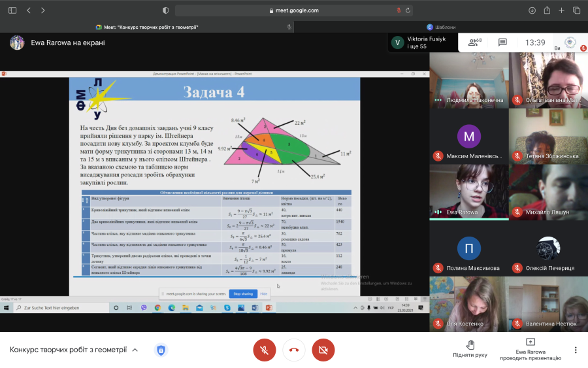
Task: Open File Explorer icon on Windows taskbar
Action: pos(186,308)
